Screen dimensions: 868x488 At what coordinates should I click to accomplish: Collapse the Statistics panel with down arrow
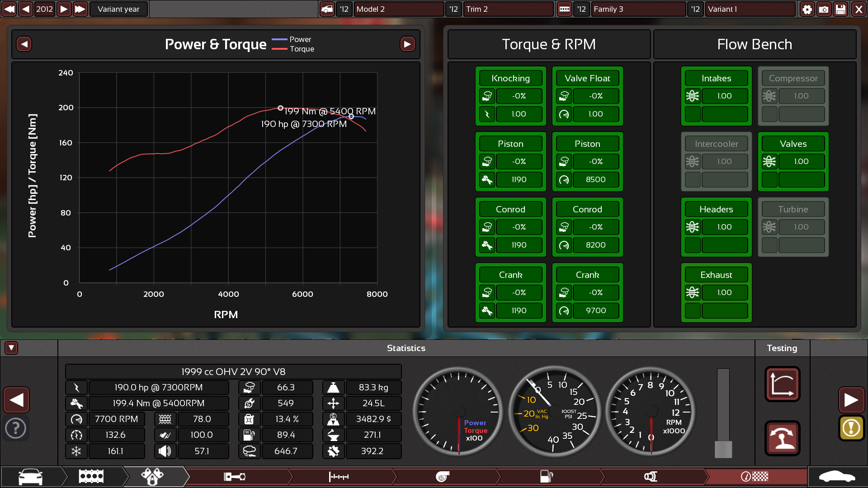tap(11, 348)
